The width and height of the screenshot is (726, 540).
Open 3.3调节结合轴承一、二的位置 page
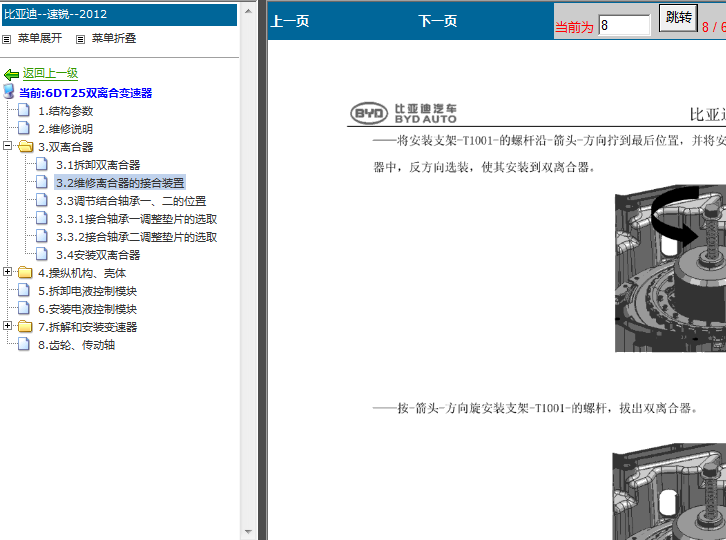coord(131,201)
